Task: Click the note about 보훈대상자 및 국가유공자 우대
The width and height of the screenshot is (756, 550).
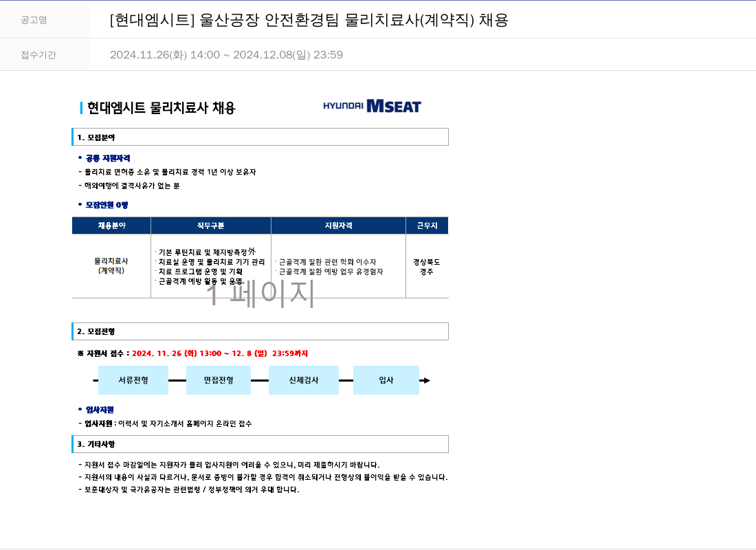Action: [x=188, y=489]
